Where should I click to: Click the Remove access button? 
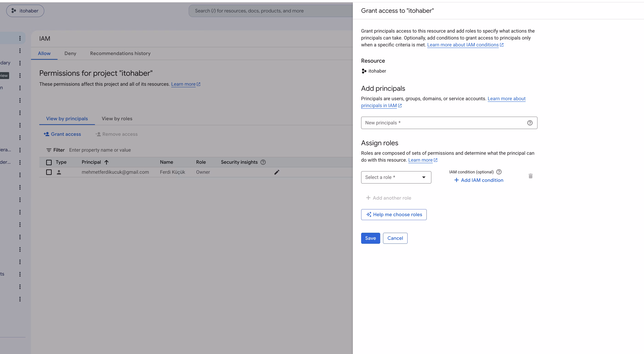coord(116,134)
